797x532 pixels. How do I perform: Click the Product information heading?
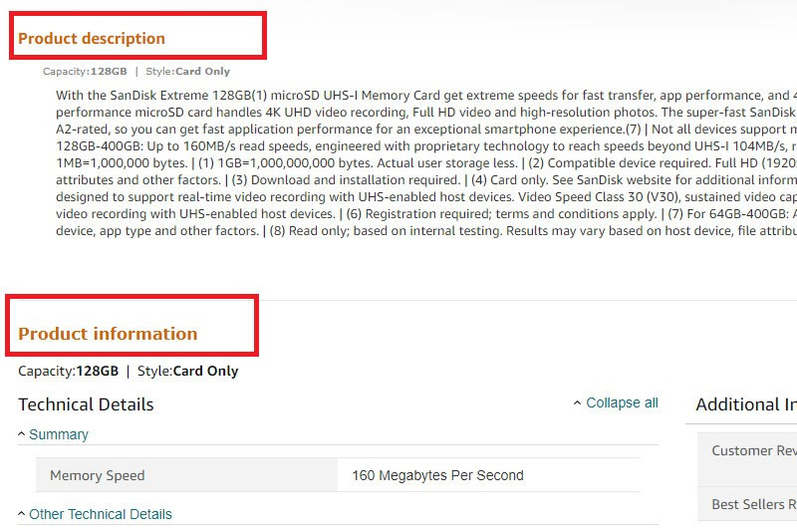pyautogui.click(x=108, y=334)
